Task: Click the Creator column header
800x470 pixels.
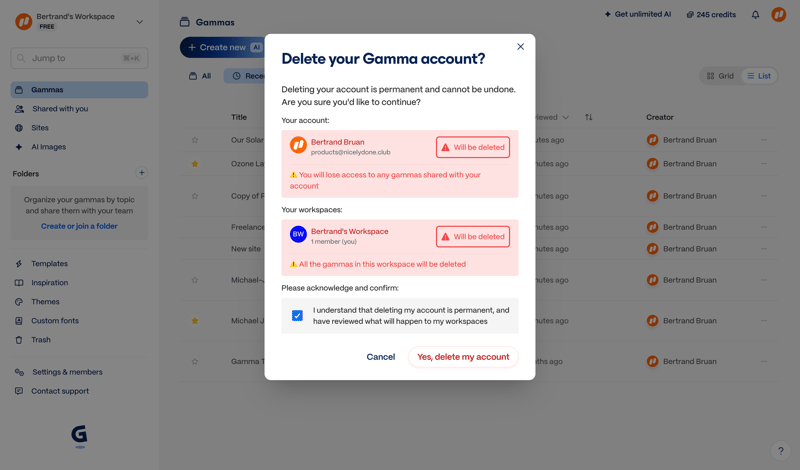Action: (x=660, y=117)
